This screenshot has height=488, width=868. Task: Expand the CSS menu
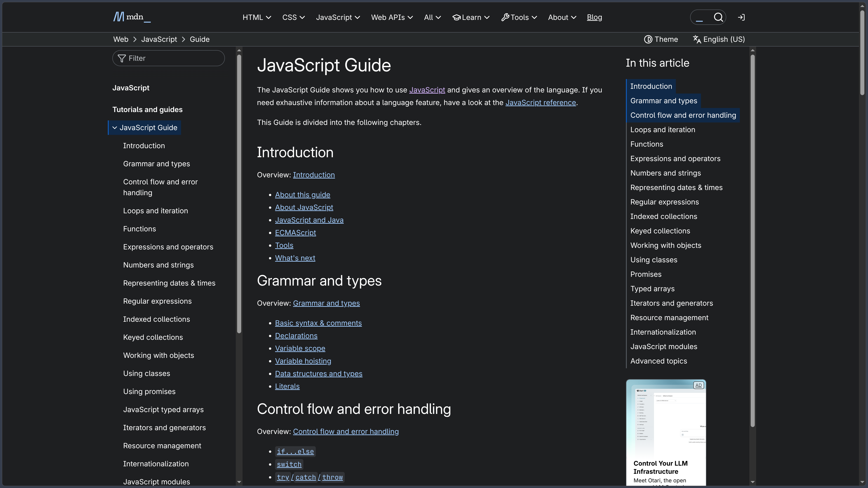(x=293, y=17)
